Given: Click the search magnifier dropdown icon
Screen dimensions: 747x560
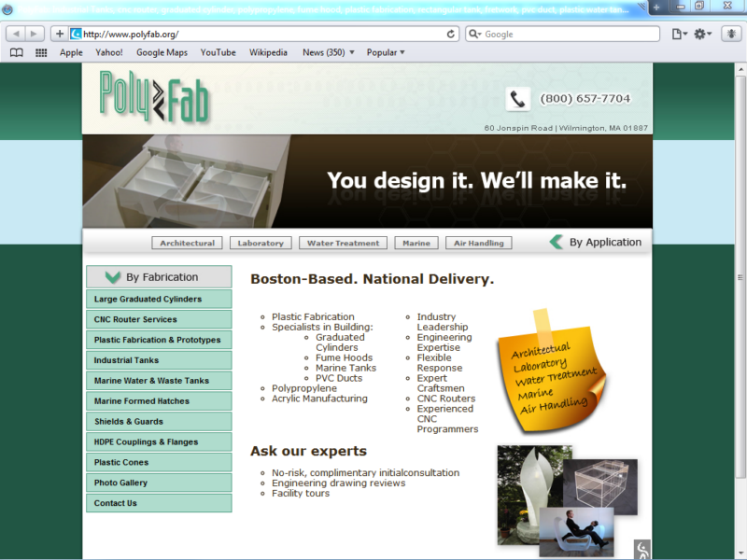Looking at the screenshot, I should pos(475,34).
